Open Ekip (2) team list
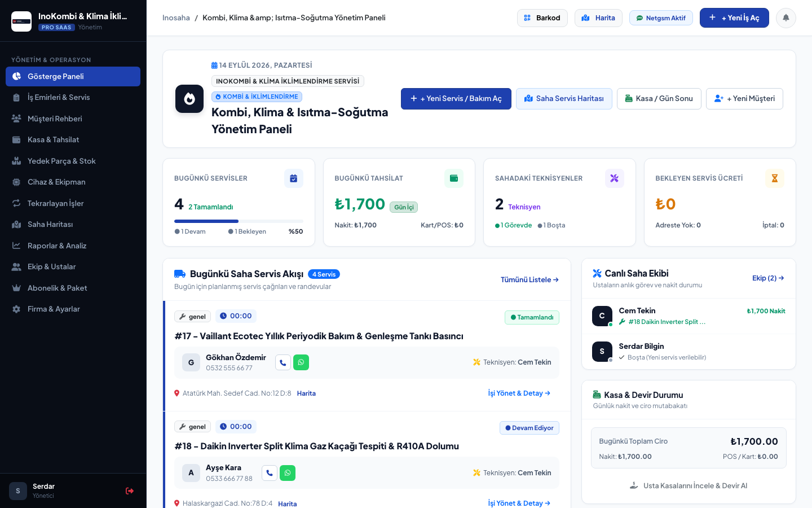The height and width of the screenshot is (508, 812). (x=768, y=278)
